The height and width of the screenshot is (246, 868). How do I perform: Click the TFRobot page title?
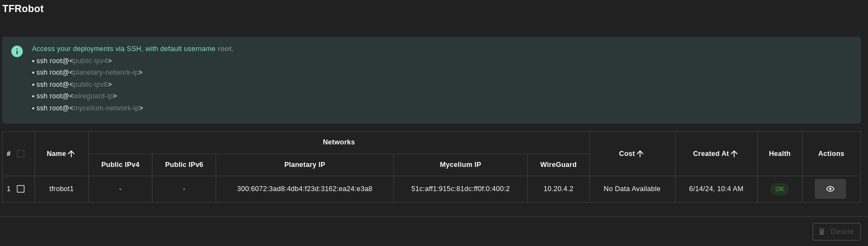23,9
